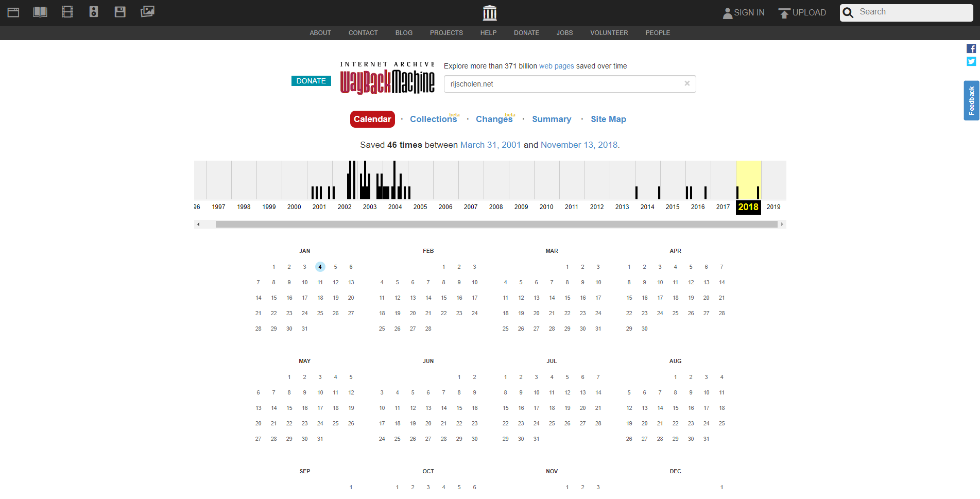Image resolution: width=980 pixels, height=499 pixels.
Task: Click right arrow of timeline scrollbar
Action: (x=782, y=224)
